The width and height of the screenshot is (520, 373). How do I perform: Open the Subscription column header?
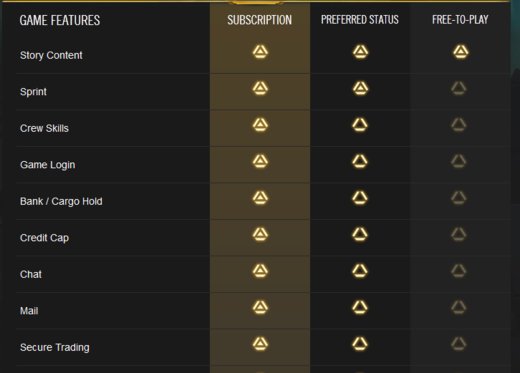tap(260, 20)
